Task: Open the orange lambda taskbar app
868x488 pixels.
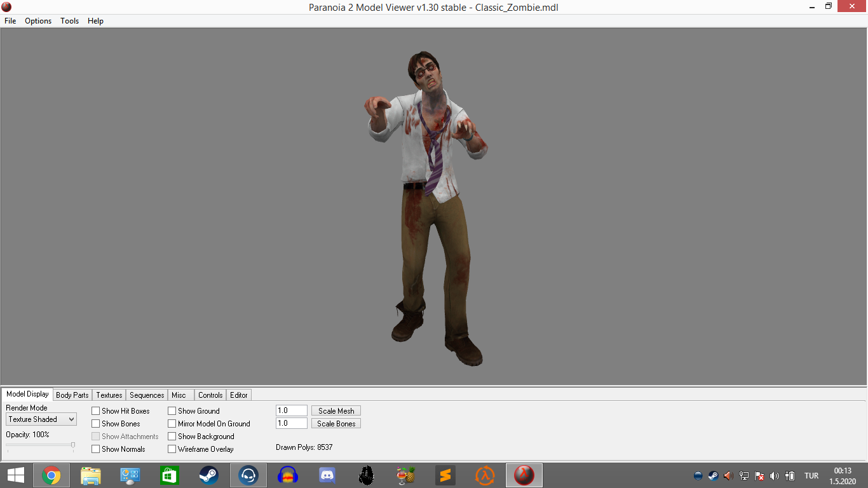Action: [x=485, y=475]
